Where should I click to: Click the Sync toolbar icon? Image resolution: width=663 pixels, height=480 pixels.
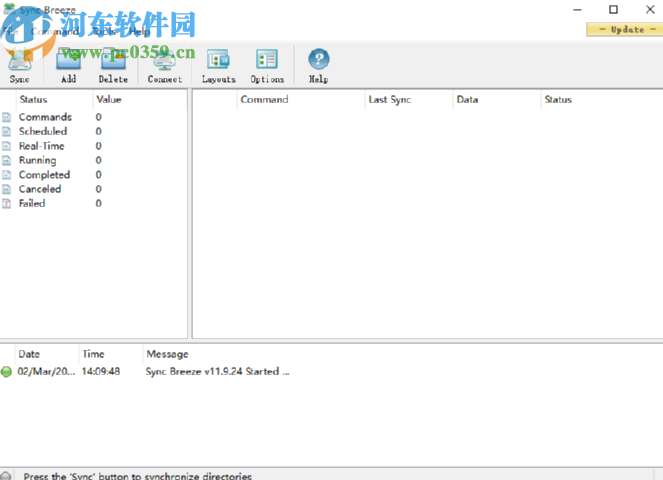pyautogui.click(x=19, y=66)
